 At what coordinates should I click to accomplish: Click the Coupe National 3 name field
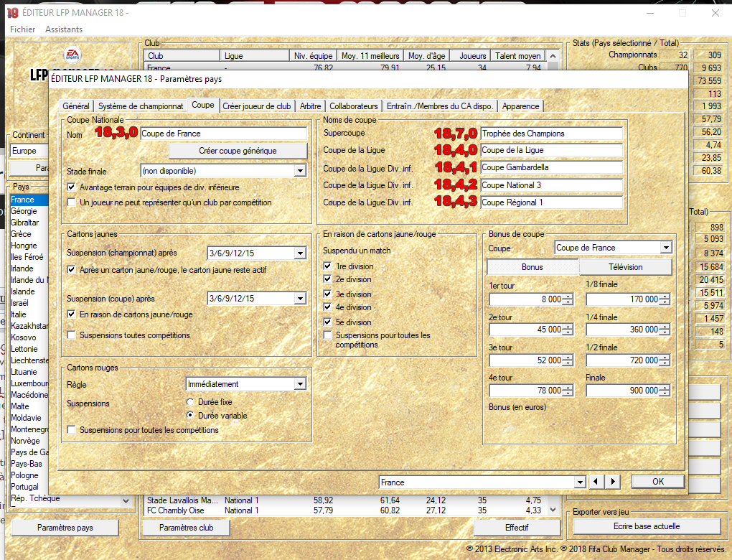[552, 185]
